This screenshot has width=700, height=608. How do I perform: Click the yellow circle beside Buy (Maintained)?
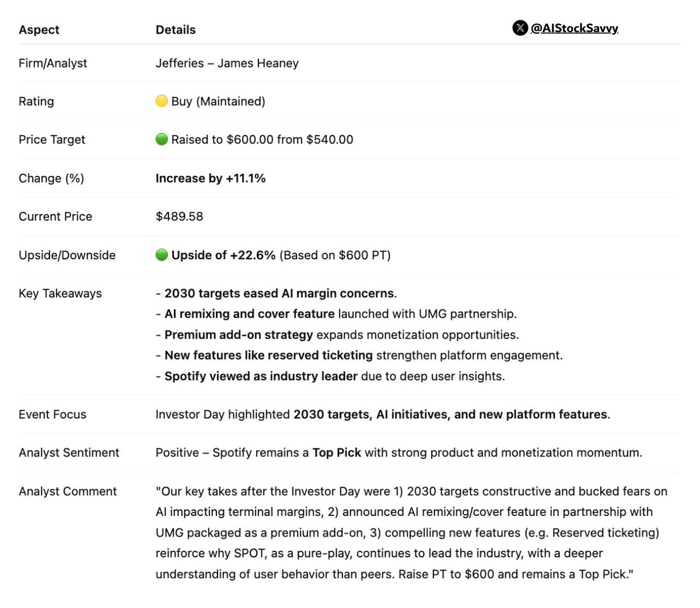162,101
